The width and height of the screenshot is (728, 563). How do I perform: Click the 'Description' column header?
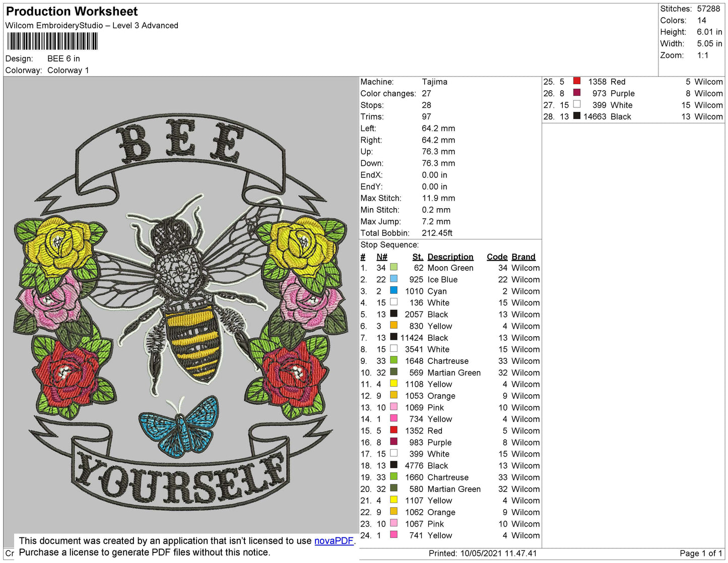tap(450, 257)
